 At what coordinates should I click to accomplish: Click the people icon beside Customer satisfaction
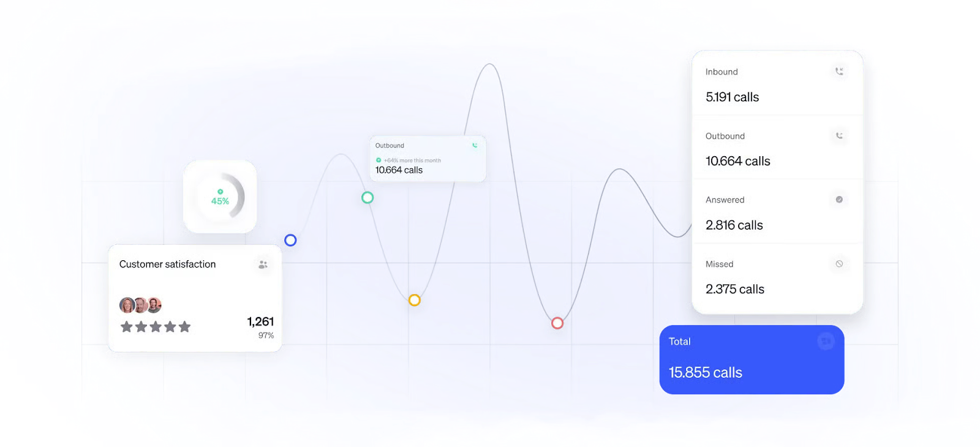pyautogui.click(x=263, y=265)
